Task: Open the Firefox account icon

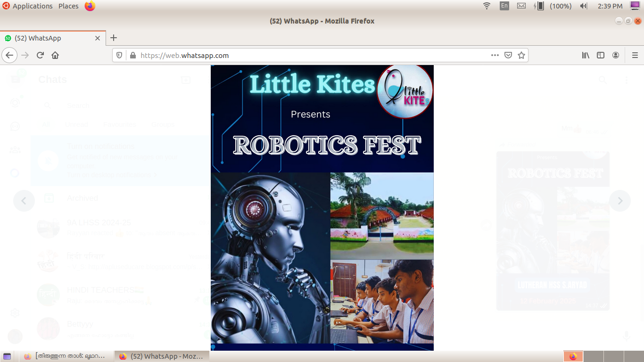Action: (616, 55)
